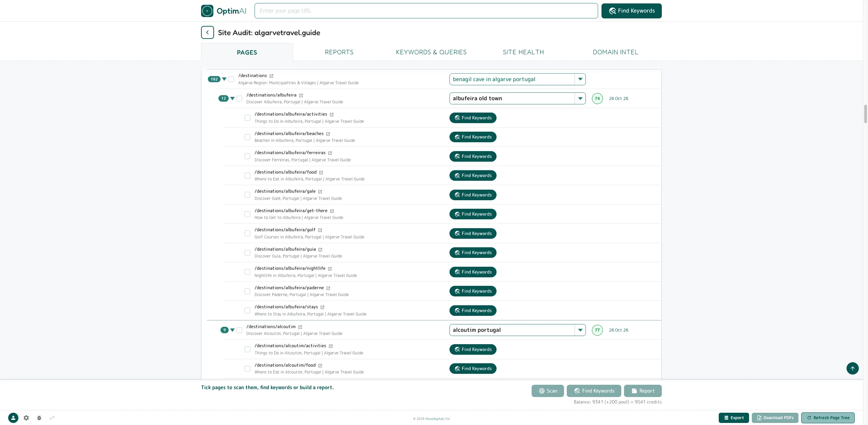Click the swap arrows icon in footer
Screen dimensions: 868x425
tap(52, 418)
